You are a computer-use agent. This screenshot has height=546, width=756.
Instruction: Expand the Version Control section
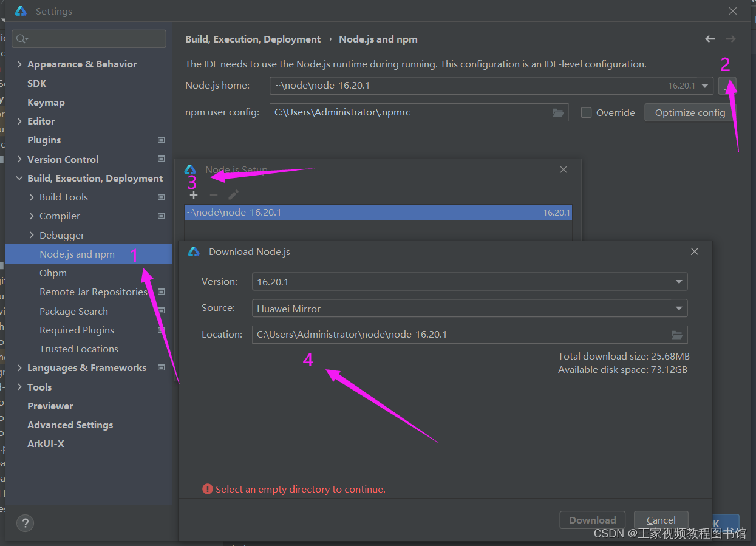[x=19, y=159]
